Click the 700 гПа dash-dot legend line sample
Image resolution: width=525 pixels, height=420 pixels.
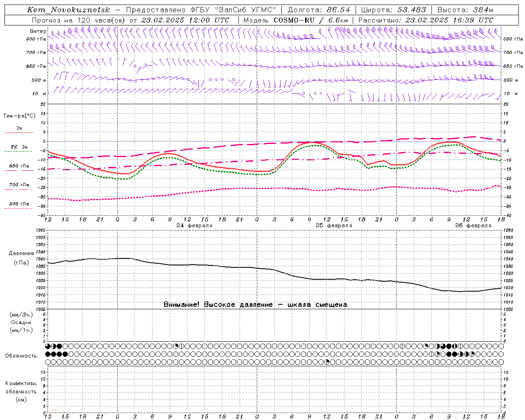(x=18, y=189)
